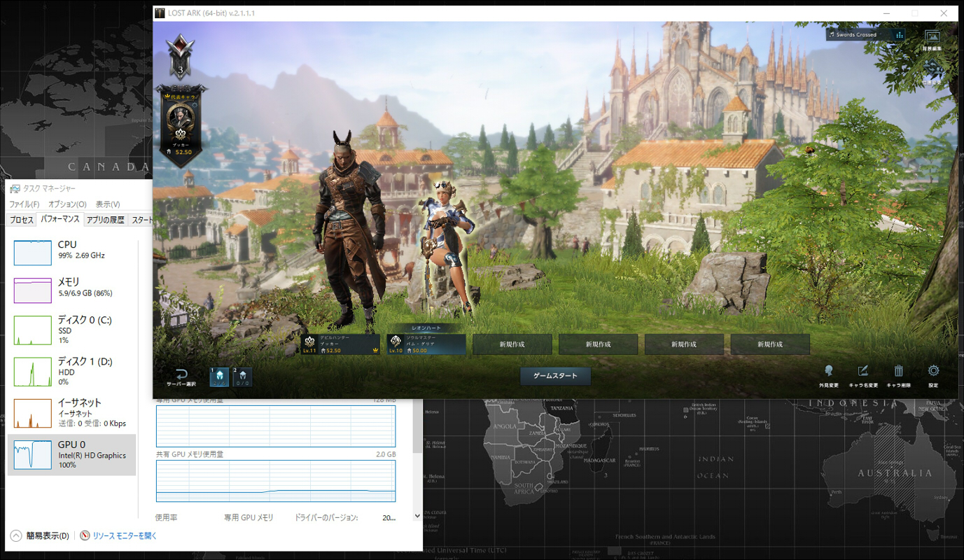Minimize the Lost Ark window

click(888, 13)
